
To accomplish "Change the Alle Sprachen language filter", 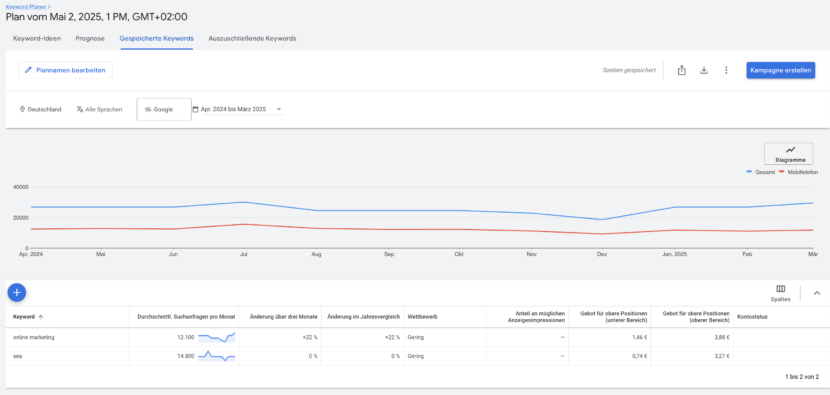I will pos(99,109).
